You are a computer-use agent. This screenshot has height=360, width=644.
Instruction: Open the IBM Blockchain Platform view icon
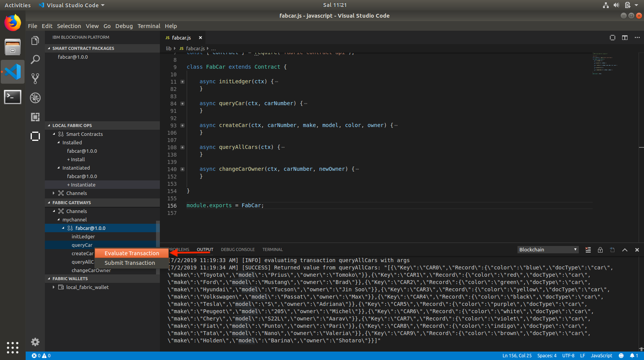click(x=35, y=136)
